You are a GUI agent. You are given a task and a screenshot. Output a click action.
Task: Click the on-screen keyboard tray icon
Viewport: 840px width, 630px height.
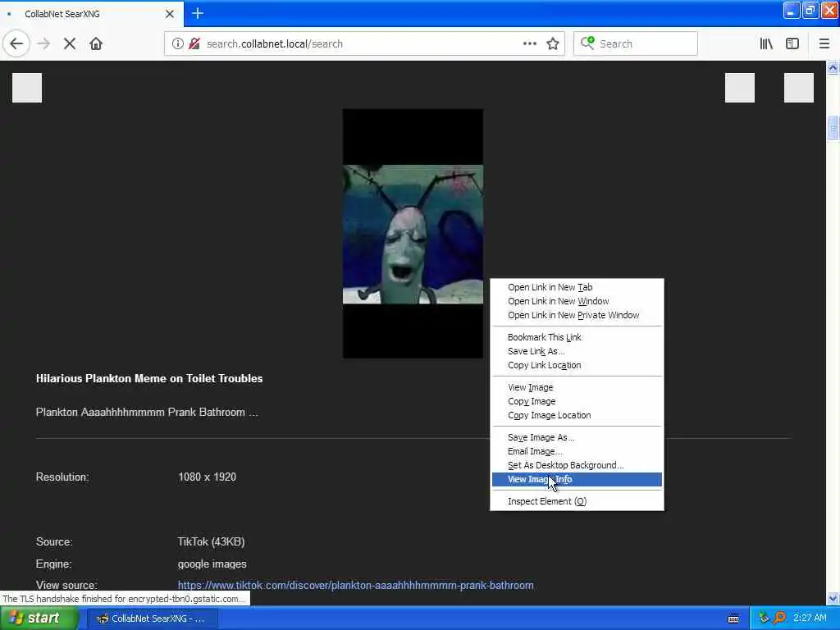733,619
